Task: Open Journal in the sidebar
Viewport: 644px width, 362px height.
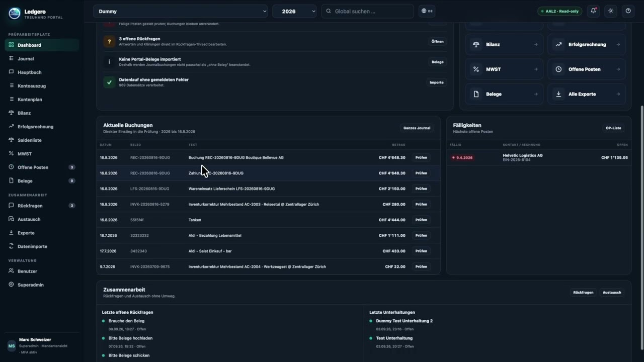Action: point(42,59)
